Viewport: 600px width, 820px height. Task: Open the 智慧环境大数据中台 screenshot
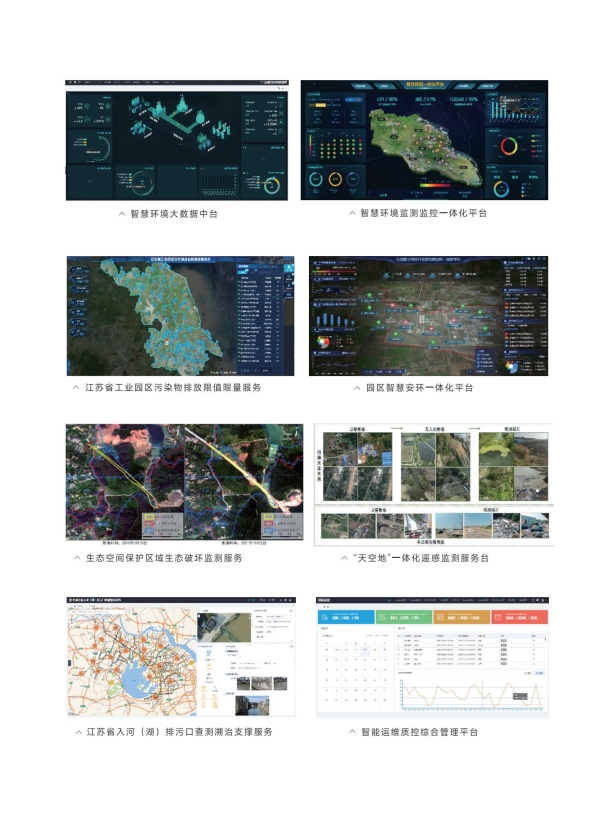coord(177,140)
